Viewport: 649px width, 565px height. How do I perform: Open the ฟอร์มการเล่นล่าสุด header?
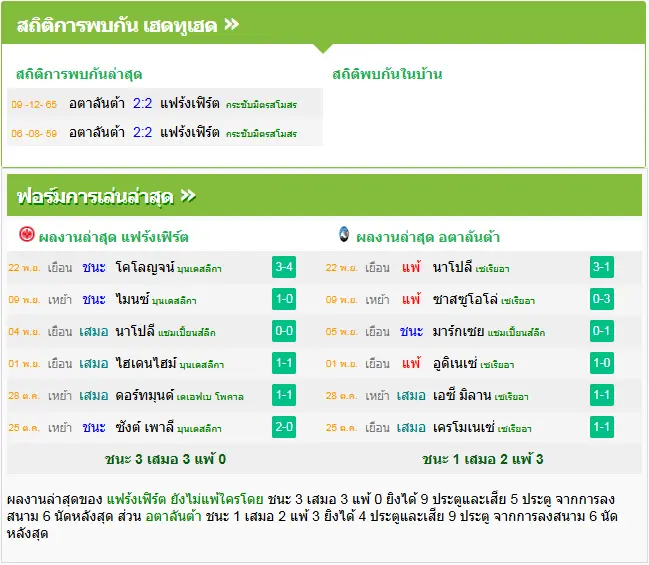click(x=324, y=195)
